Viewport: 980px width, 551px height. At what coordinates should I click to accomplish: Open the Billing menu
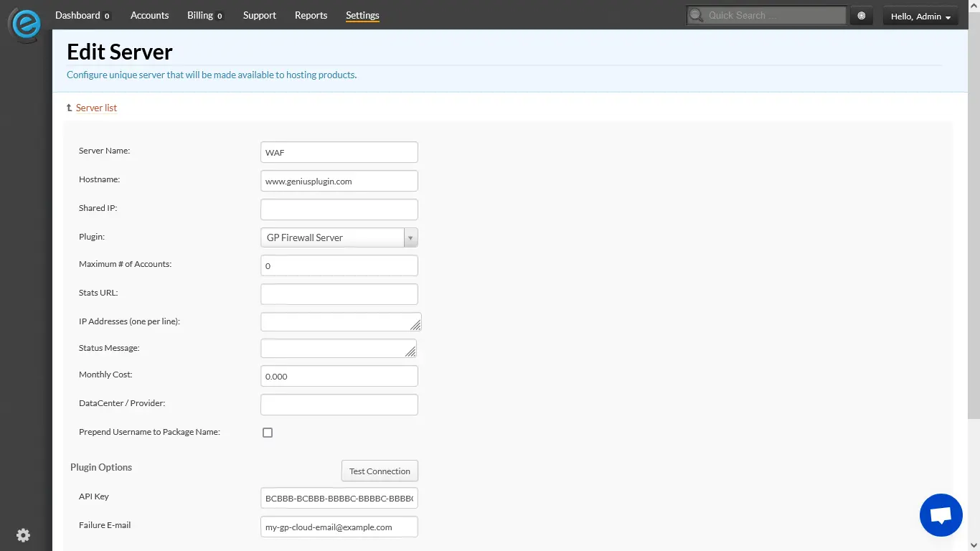205,15
